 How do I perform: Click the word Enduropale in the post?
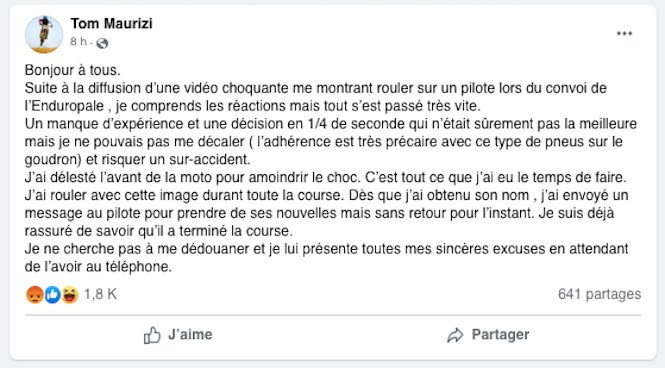(68, 106)
